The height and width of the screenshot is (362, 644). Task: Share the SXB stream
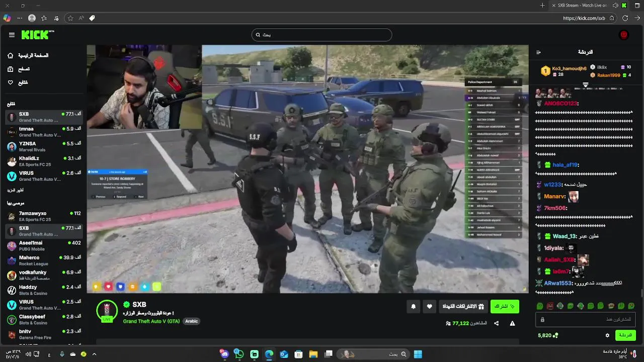tap(496, 323)
